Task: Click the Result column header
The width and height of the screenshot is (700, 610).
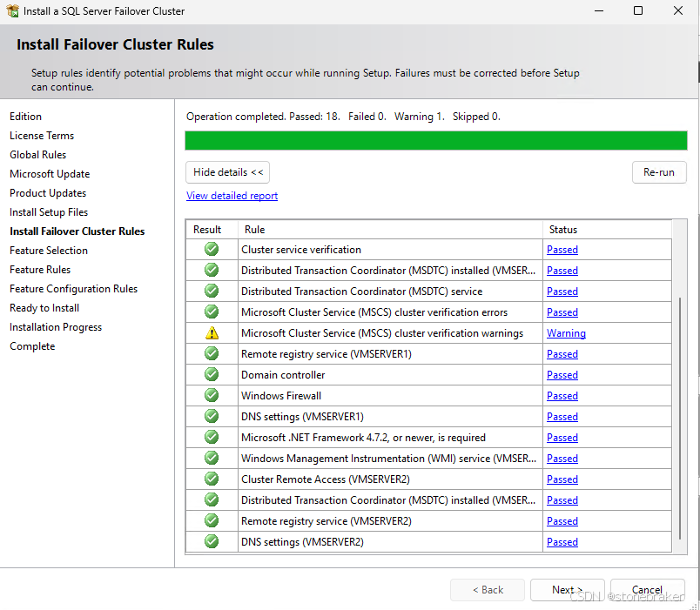Action: (212, 230)
